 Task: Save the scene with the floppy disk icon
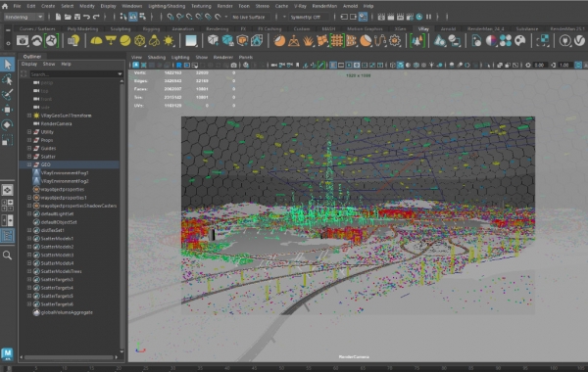[x=76, y=17]
